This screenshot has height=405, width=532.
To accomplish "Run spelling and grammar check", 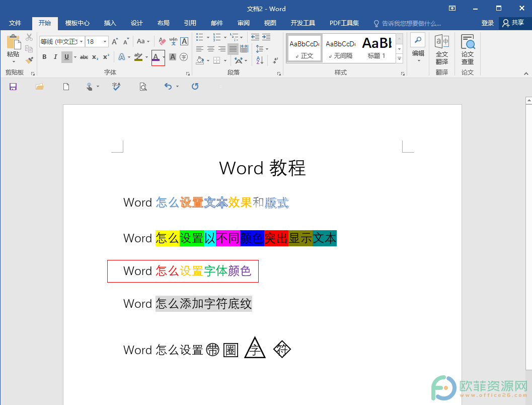I will (116, 87).
